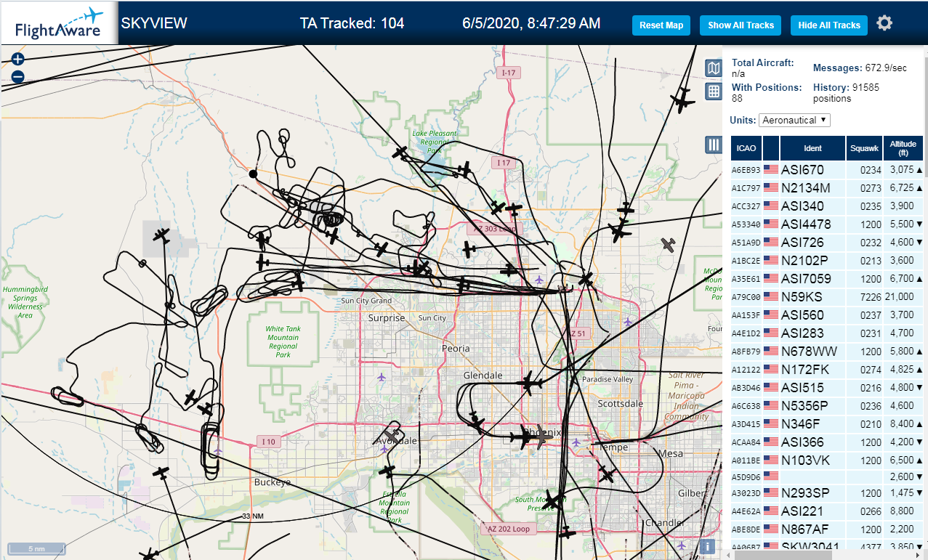Viewport: 928px width, 560px height.
Task: Click ICAO code A6EB93
Action: (746, 171)
